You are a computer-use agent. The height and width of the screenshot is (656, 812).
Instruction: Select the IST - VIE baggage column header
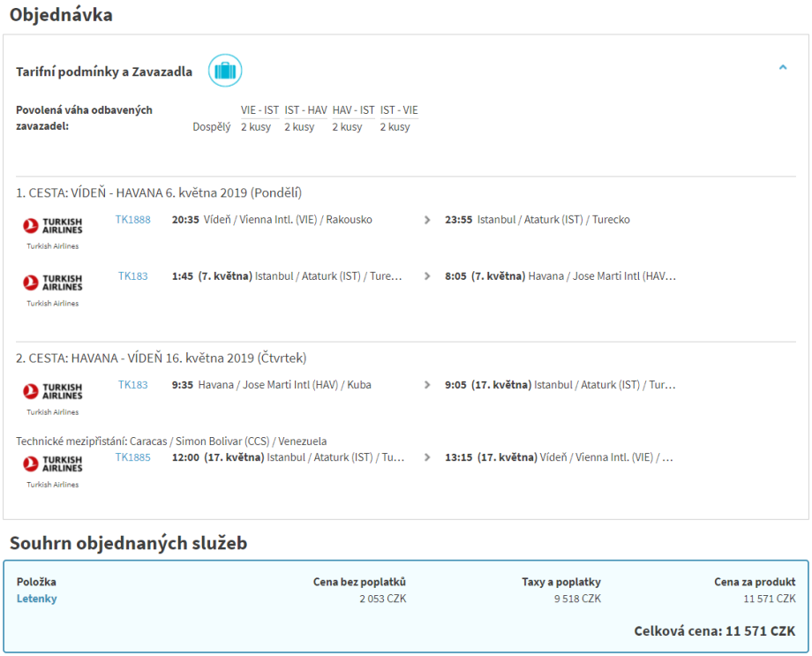pos(399,110)
